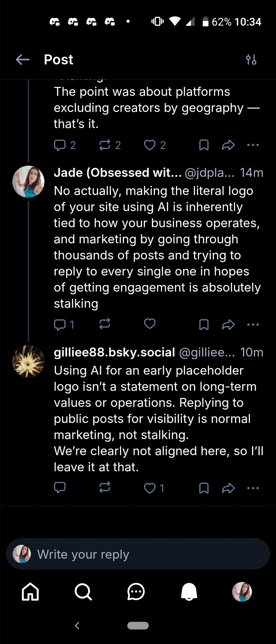The width and height of the screenshot is (276, 644).
Task: Share Jade's post with arrow icon
Action: pyautogui.click(x=228, y=324)
